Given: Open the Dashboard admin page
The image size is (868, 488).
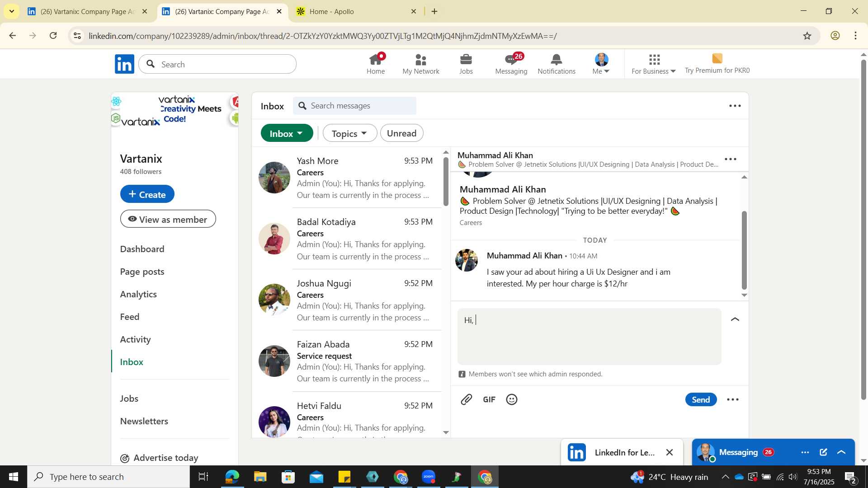Looking at the screenshot, I should pyautogui.click(x=142, y=249).
